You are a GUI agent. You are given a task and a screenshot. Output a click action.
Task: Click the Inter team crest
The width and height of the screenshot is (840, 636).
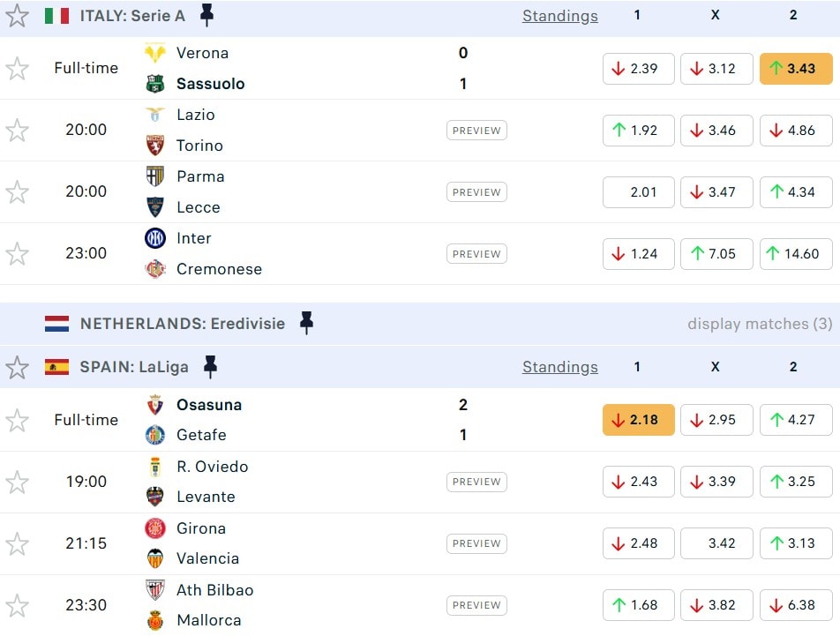[155, 238]
